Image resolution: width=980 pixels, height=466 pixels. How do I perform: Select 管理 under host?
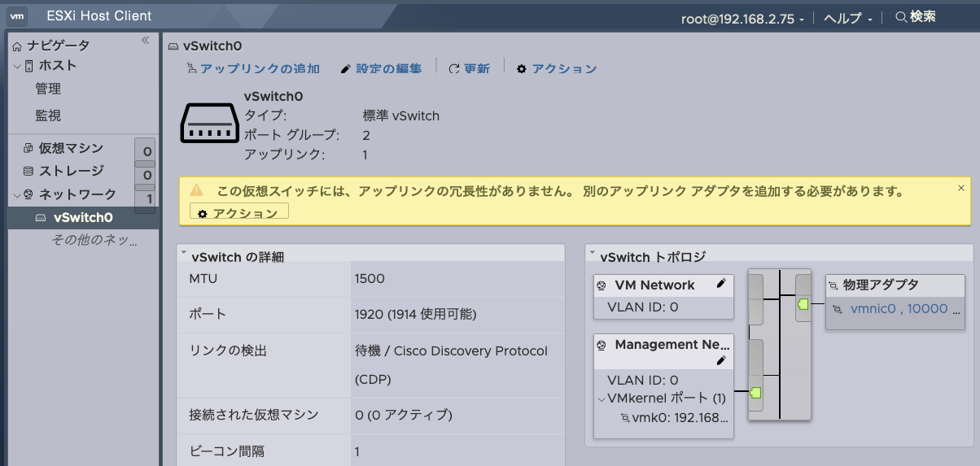point(48,89)
